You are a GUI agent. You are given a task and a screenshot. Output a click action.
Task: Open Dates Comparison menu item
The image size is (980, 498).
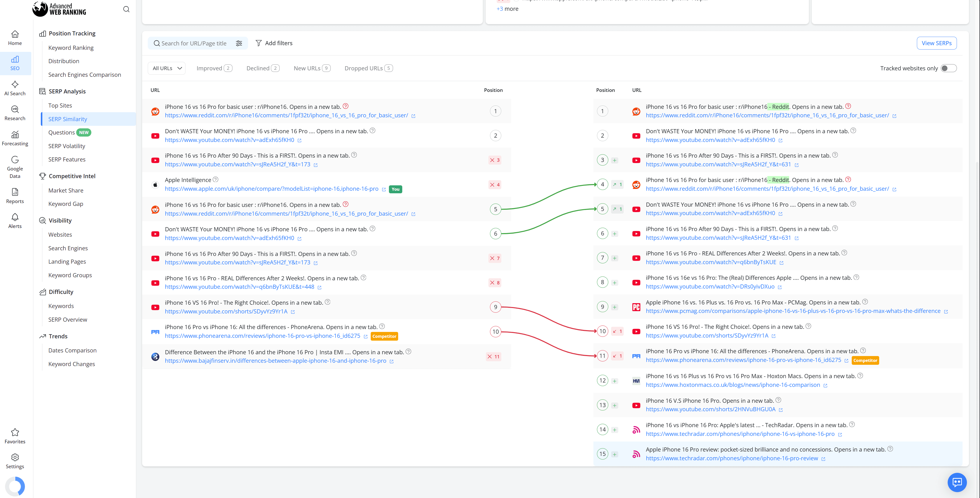pyautogui.click(x=72, y=350)
